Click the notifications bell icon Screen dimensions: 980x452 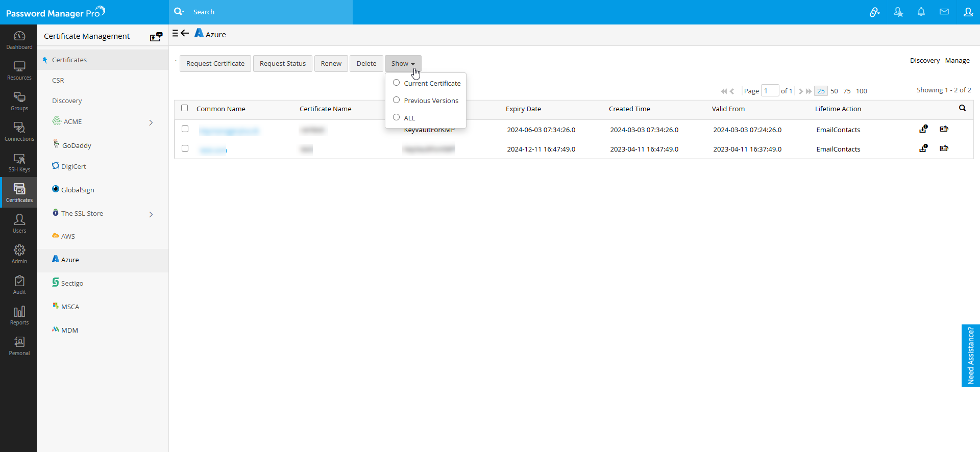[x=921, y=12]
